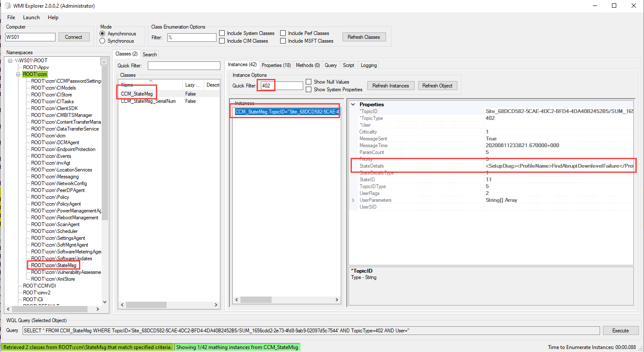Select the MessageTime property row

click(x=492, y=145)
